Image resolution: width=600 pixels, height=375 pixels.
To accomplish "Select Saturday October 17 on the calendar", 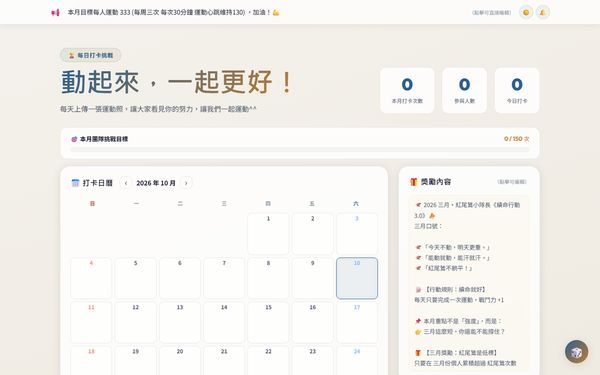I will [357, 323].
